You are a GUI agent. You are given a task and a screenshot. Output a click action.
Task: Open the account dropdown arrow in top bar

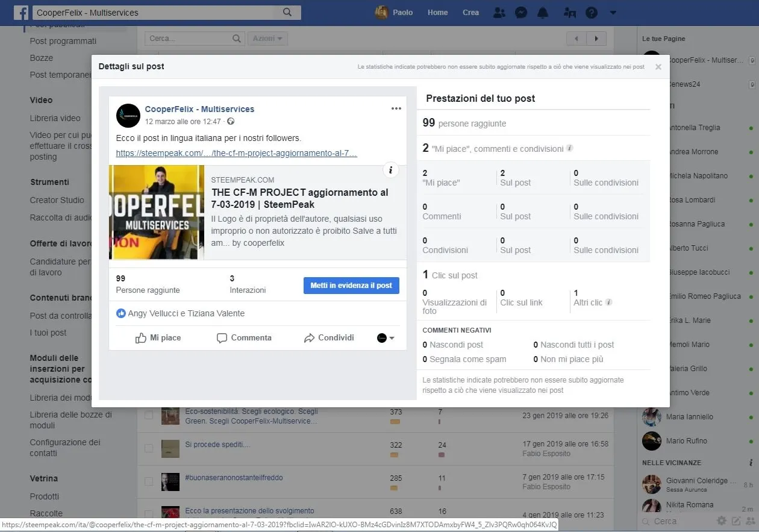coord(613,13)
